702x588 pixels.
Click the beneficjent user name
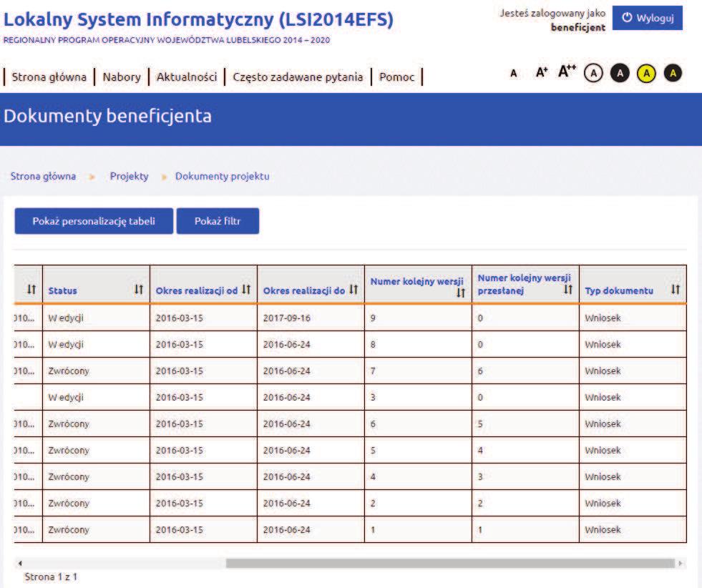[578, 27]
